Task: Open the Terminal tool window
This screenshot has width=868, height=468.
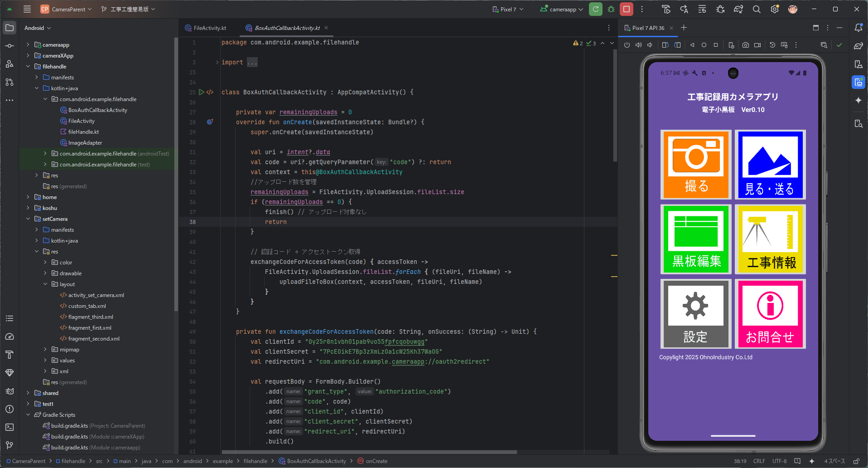Action: pyautogui.click(x=10, y=427)
